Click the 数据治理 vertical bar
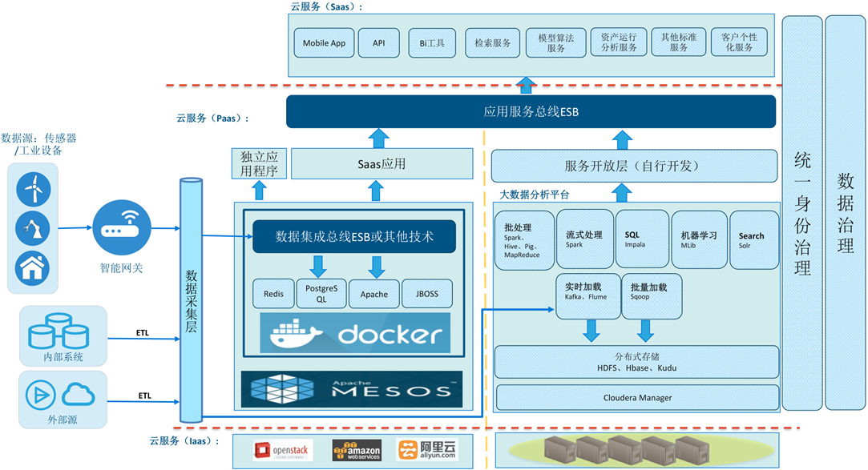 (846, 212)
